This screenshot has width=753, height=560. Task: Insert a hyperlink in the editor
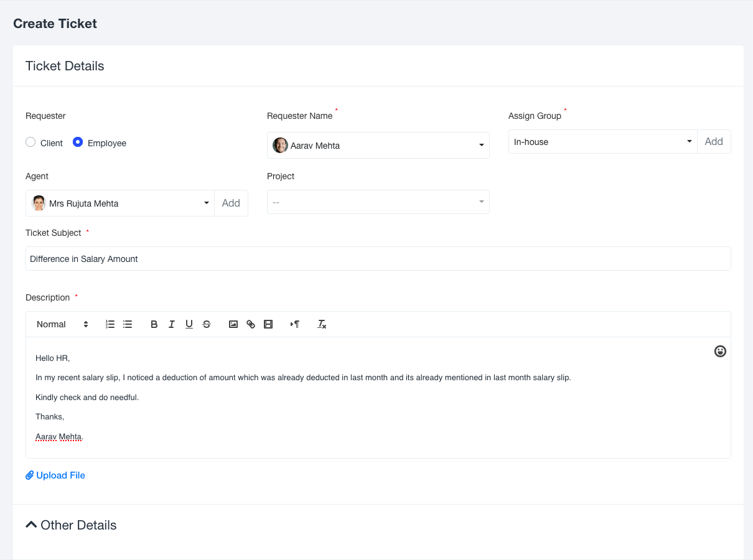tap(251, 324)
